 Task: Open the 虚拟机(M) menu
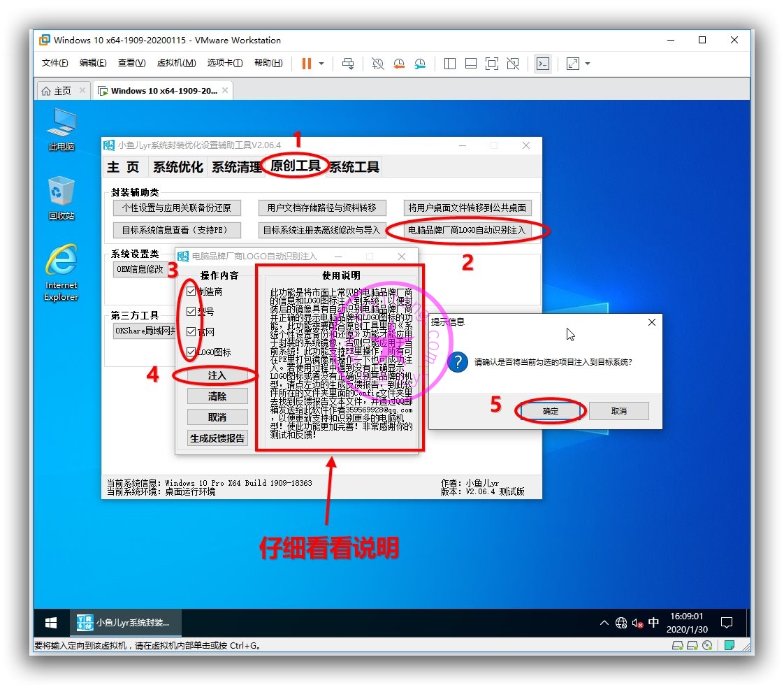coord(177,63)
